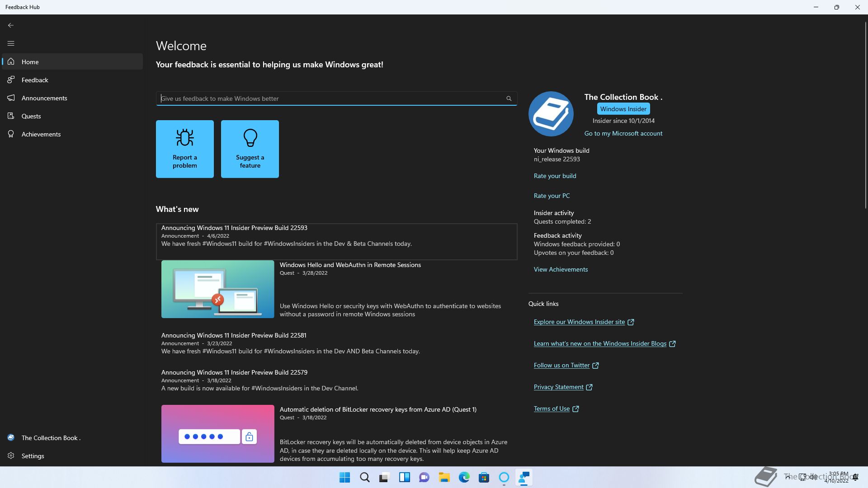The height and width of the screenshot is (488, 868).
Task: Click the back arrow icon
Action: 11,25
